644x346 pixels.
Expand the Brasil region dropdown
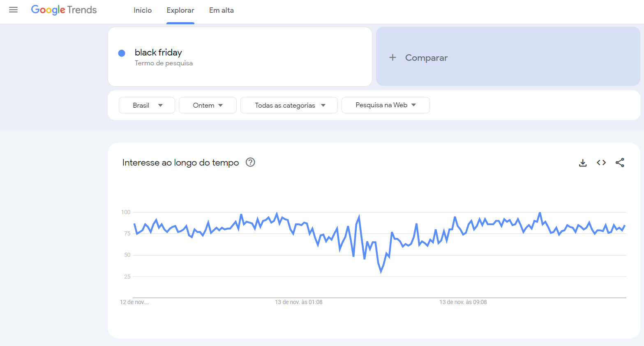point(147,105)
